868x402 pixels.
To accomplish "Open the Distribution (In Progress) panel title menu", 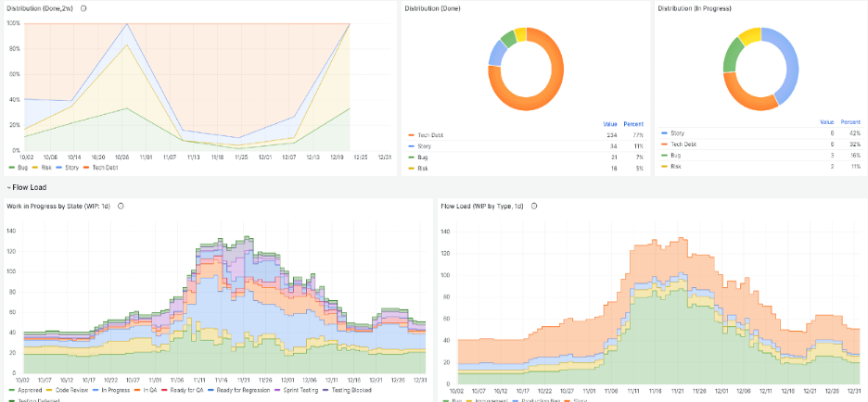I will (696, 8).
